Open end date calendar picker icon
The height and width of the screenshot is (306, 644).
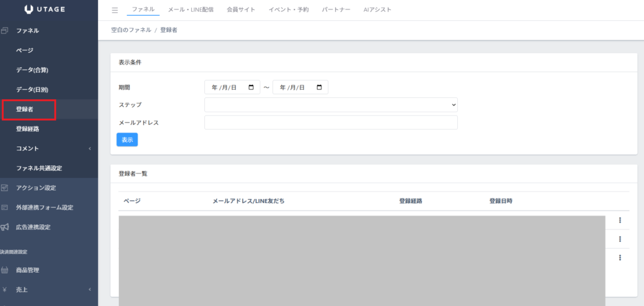click(319, 87)
